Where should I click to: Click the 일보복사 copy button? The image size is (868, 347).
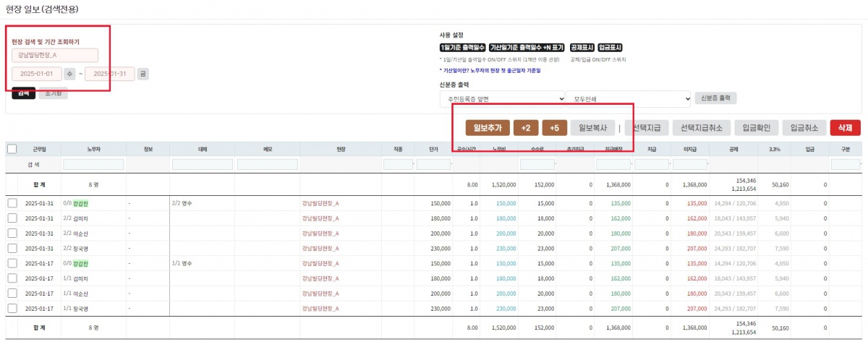click(592, 128)
